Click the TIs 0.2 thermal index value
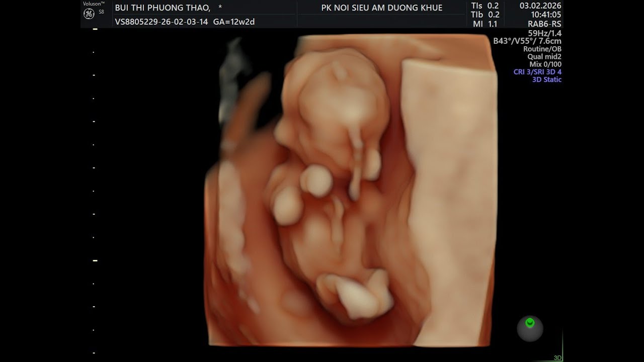 tap(485, 6)
